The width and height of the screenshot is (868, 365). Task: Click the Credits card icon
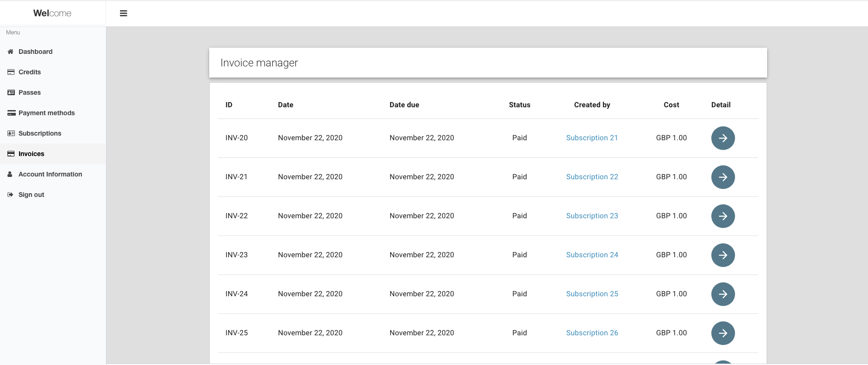pyautogui.click(x=11, y=72)
